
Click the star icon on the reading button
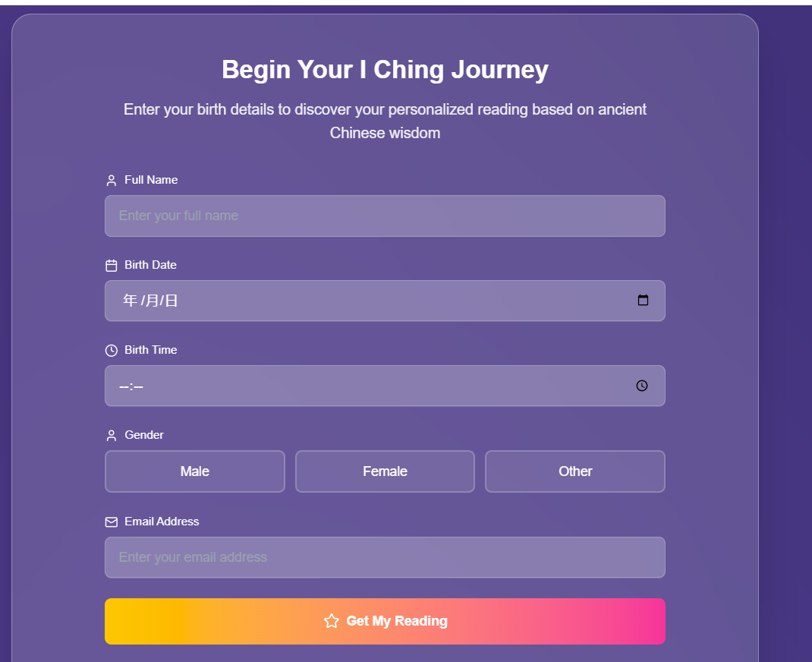coord(332,621)
